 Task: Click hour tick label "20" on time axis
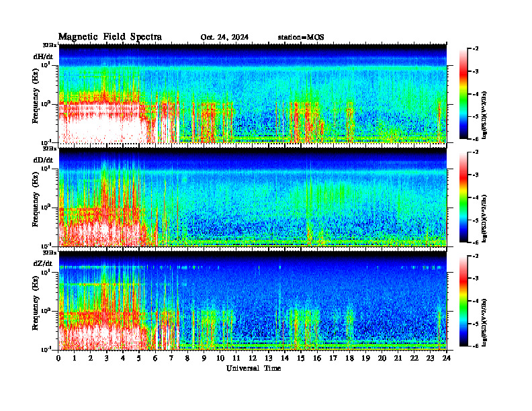click(382, 358)
